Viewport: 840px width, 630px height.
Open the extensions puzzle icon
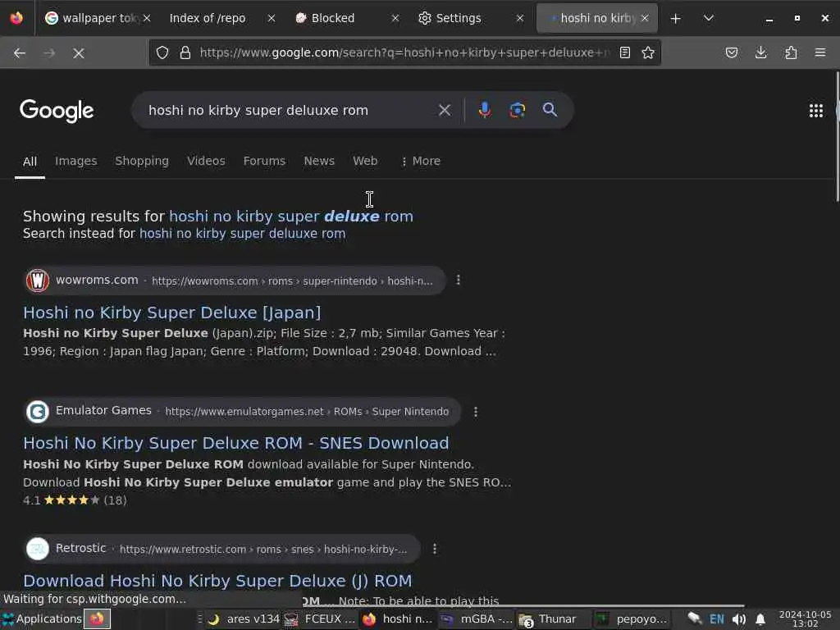click(x=791, y=52)
